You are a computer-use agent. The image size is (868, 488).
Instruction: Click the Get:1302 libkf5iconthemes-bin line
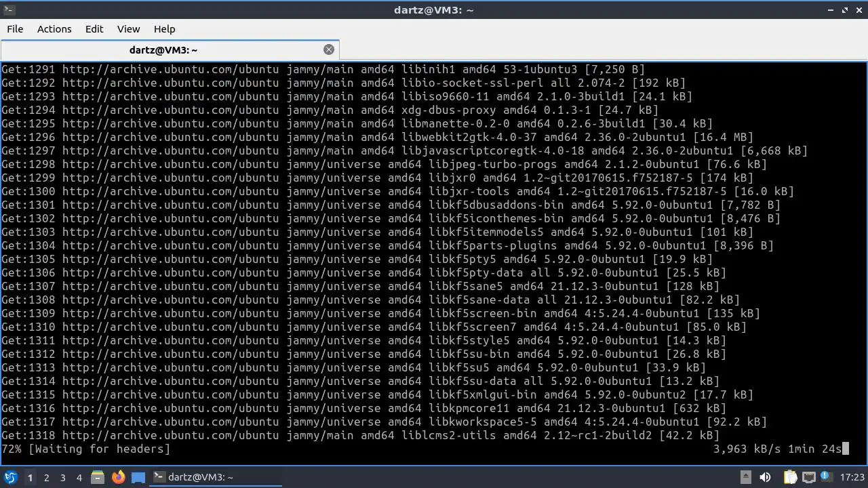coord(391,218)
